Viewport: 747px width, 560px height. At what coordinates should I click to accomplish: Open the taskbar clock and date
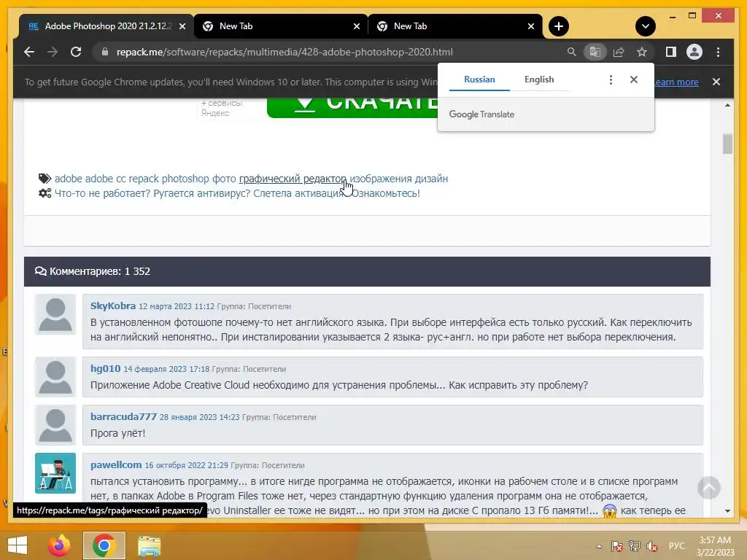tap(715, 546)
